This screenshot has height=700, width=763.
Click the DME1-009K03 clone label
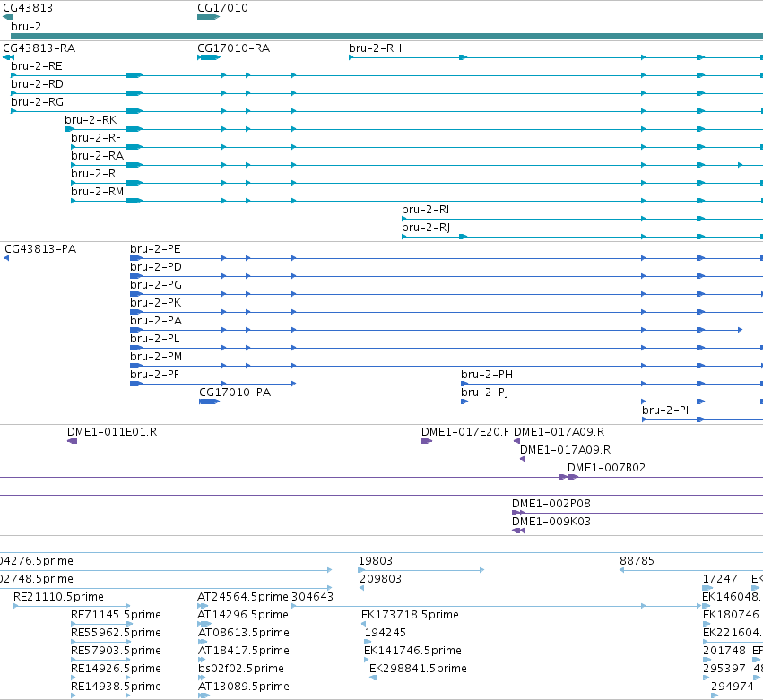(x=551, y=522)
